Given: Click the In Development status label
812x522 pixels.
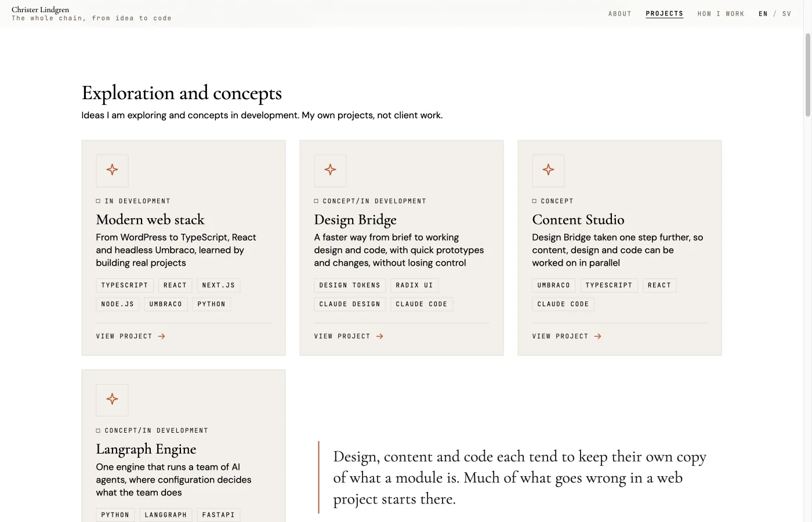Looking at the screenshot, I should [133, 201].
